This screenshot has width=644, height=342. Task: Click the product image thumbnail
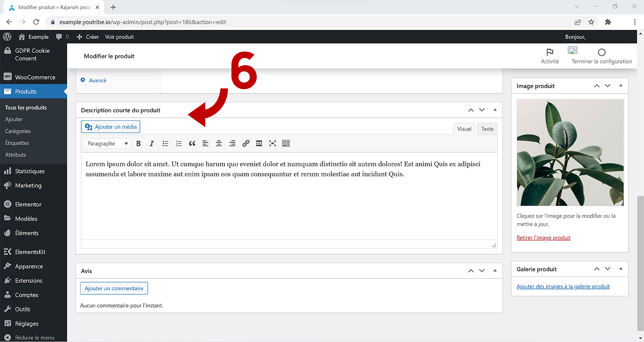click(x=570, y=152)
